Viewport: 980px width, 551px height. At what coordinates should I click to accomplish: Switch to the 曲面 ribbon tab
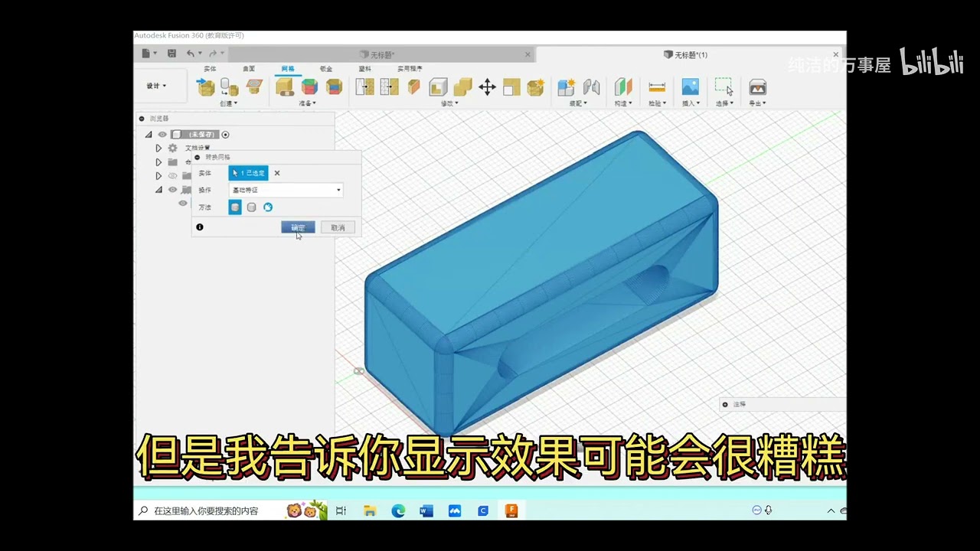tap(249, 69)
